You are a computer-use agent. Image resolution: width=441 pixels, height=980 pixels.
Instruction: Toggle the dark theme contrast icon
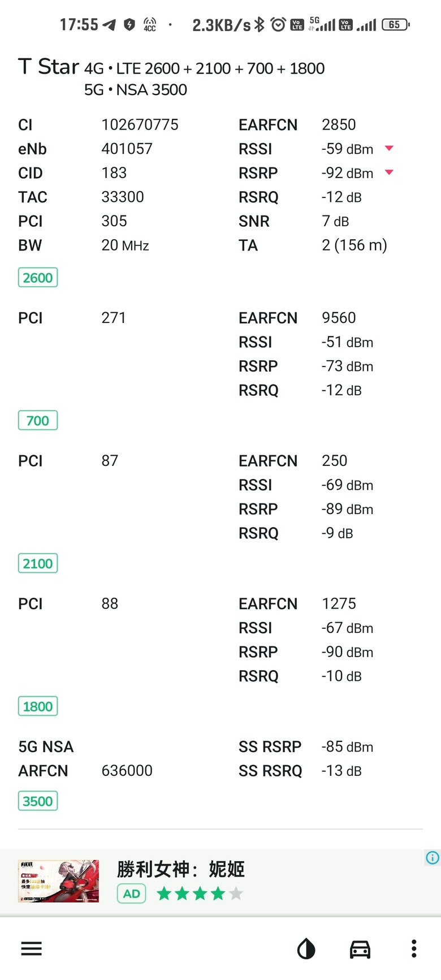(x=306, y=949)
